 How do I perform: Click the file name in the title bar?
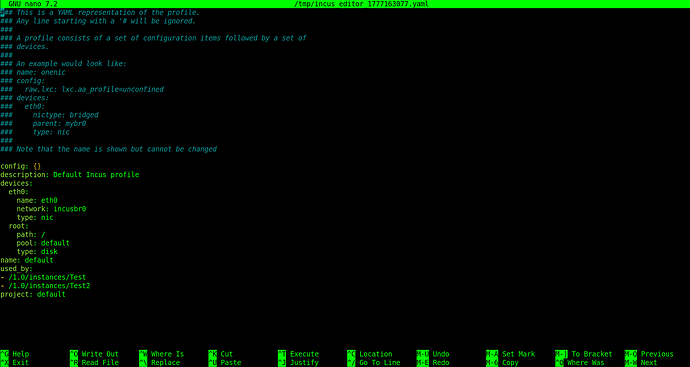pos(361,4)
